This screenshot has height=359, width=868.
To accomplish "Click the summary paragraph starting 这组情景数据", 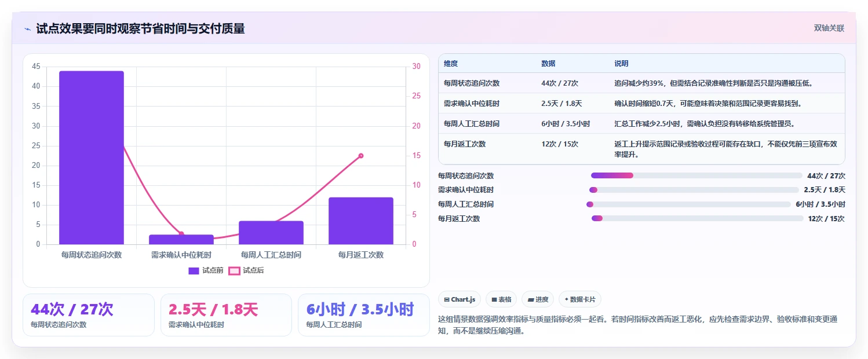I will [x=637, y=325].
